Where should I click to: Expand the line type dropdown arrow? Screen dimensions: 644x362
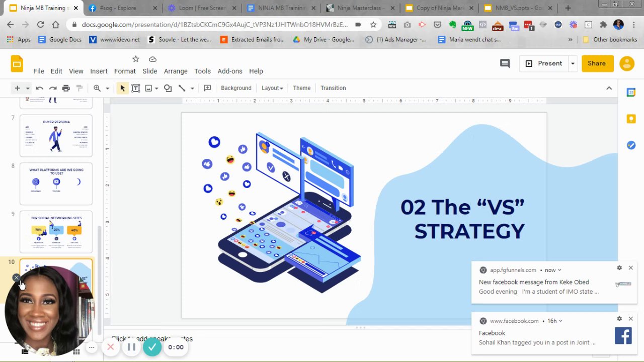(192, 88)
